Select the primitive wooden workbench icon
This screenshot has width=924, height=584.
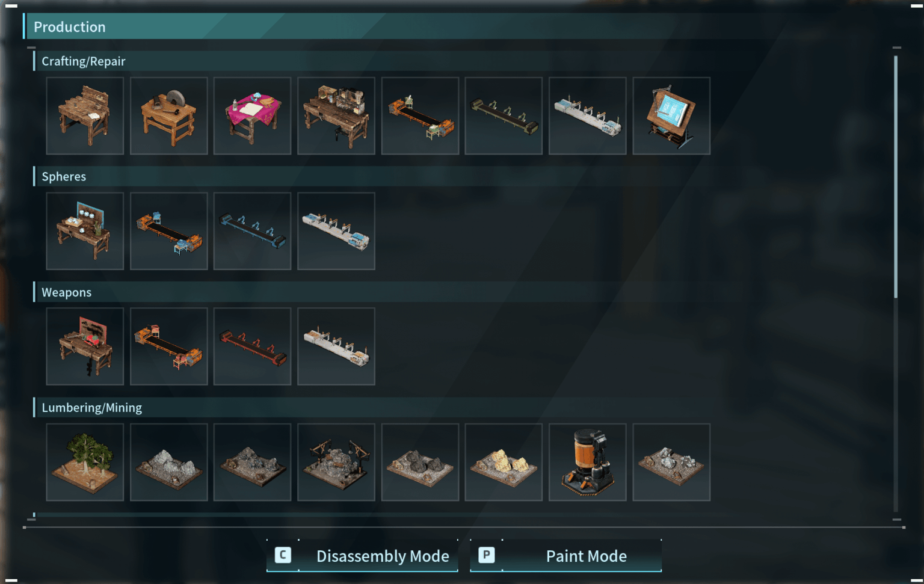[x=85, y=115]
